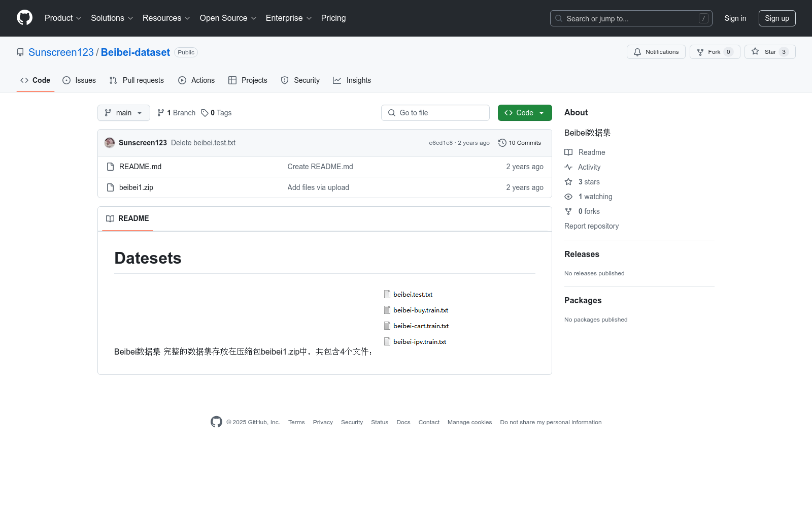Open the Projects tab
The image size is (812, 508).
248,80
